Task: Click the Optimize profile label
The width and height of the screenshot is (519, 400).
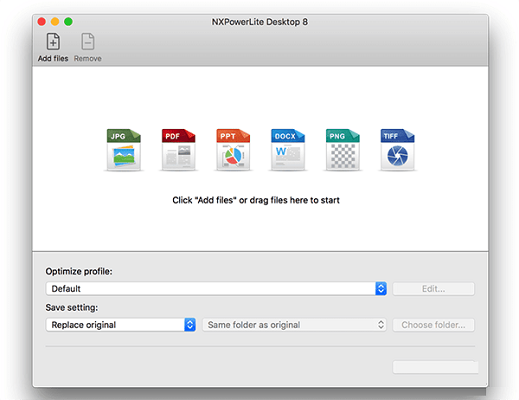Action: [x=79, y=271]
